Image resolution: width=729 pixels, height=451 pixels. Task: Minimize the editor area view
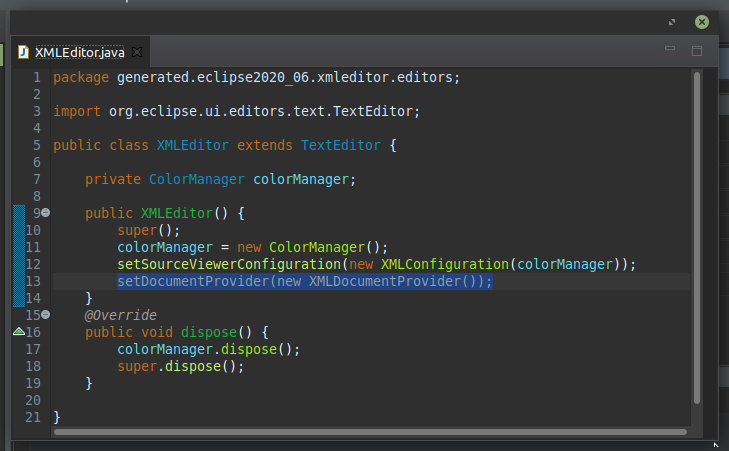coord(670,48)
